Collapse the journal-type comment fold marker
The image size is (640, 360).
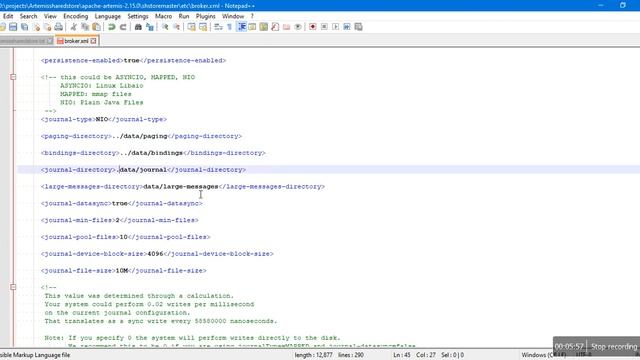click(13, 77)
